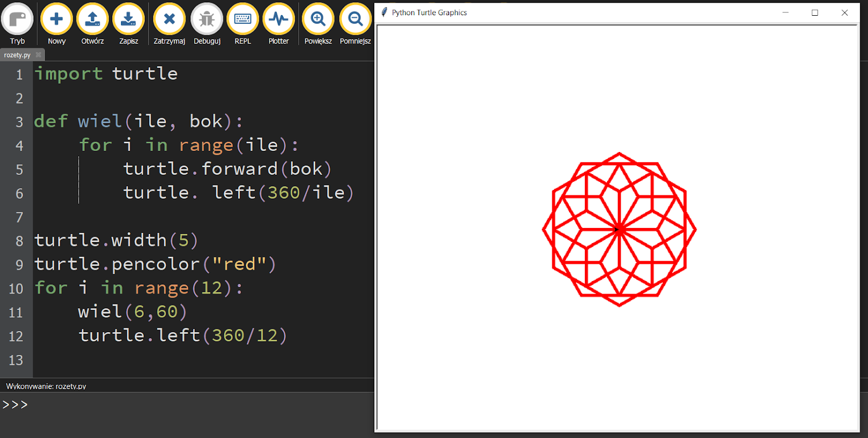The width and height of the screenshot is (868, 438).
Task: Open the REPL panel
Action: [x=242, y=24]
